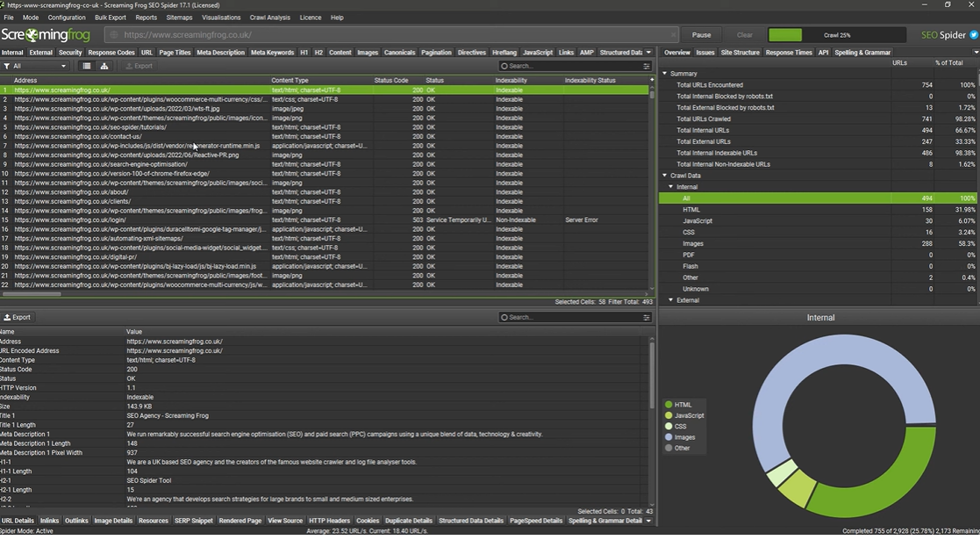Click the Total URLs Crawled row
Viewport: 980px width, 540px height.
tap(818, 119)
